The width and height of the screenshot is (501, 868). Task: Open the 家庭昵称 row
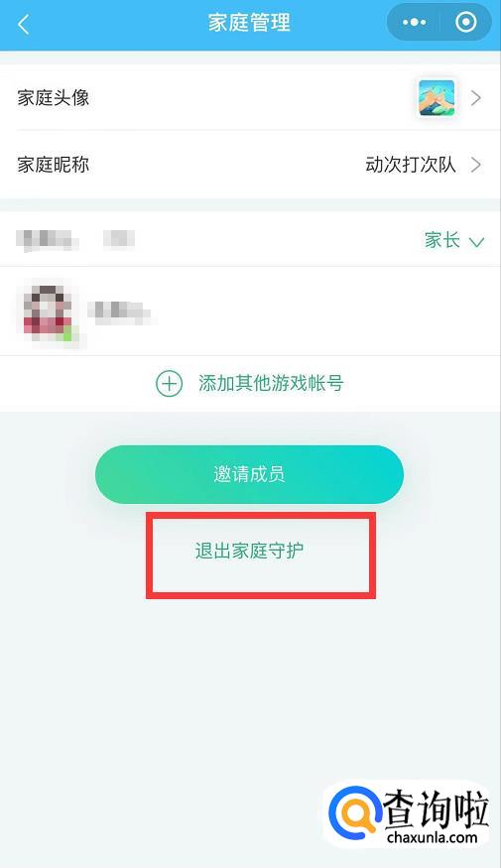point(250,165)
